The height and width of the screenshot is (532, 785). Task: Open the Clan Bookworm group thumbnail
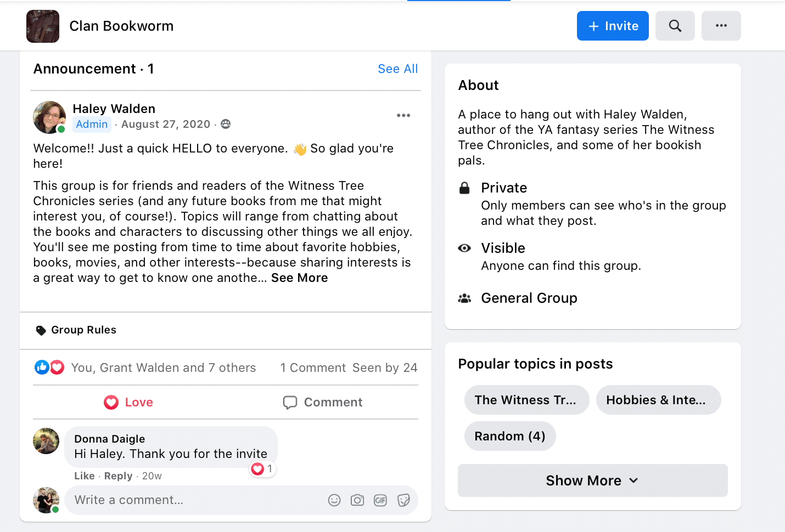pos(43,26)
